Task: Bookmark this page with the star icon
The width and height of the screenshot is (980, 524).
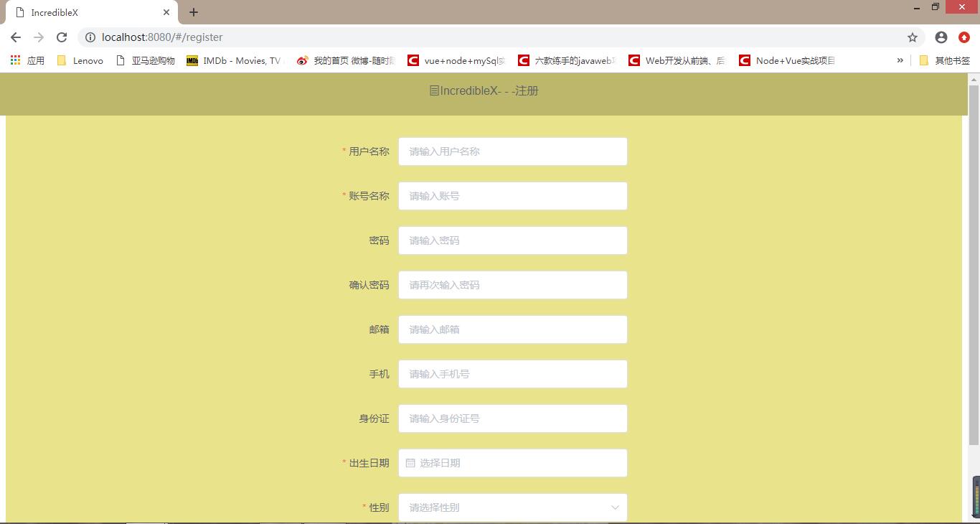Action: pos(913,37)
